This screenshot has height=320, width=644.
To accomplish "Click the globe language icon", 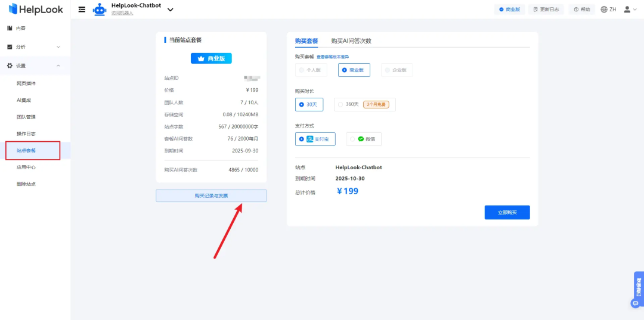I will pos(603,10).
